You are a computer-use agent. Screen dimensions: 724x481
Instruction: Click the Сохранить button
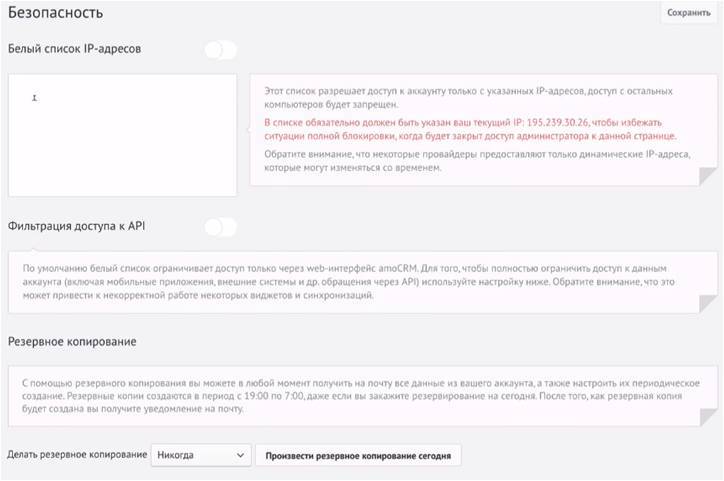click(x=687, y=13)
